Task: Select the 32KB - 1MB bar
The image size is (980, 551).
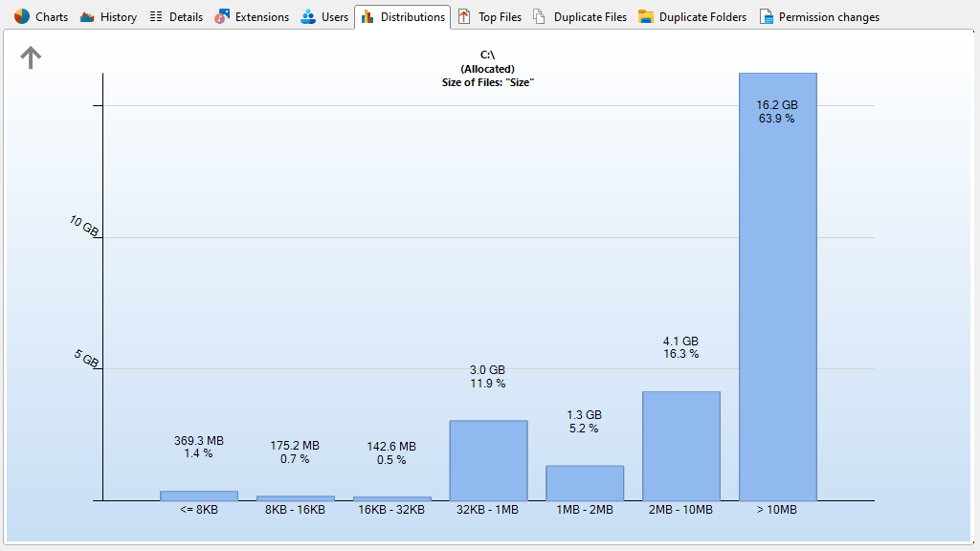Action: 488,460
